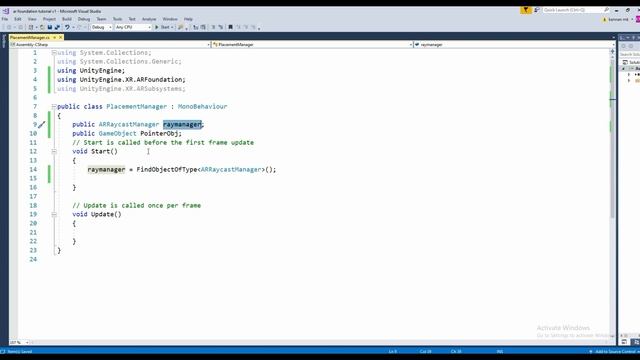Open the File menu
The width and height of the screenshot is (640, 360).
(5, 19)
